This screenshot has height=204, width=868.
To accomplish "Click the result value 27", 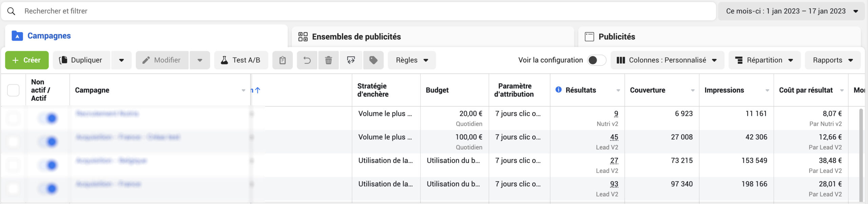I will pos(614,161).
